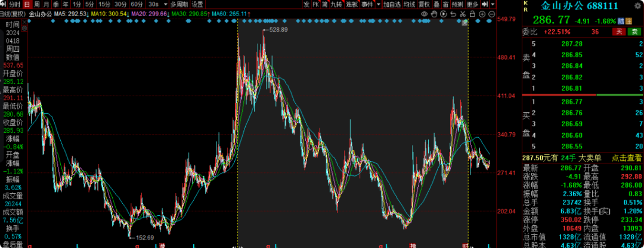Screen dimensions: 644x248
Task: Open the 设置 settings button
Action: (197, 4)
